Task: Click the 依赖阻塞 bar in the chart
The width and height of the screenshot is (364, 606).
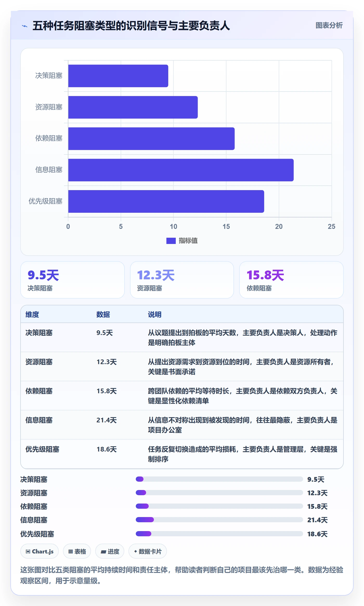Action: pos(151,139)
